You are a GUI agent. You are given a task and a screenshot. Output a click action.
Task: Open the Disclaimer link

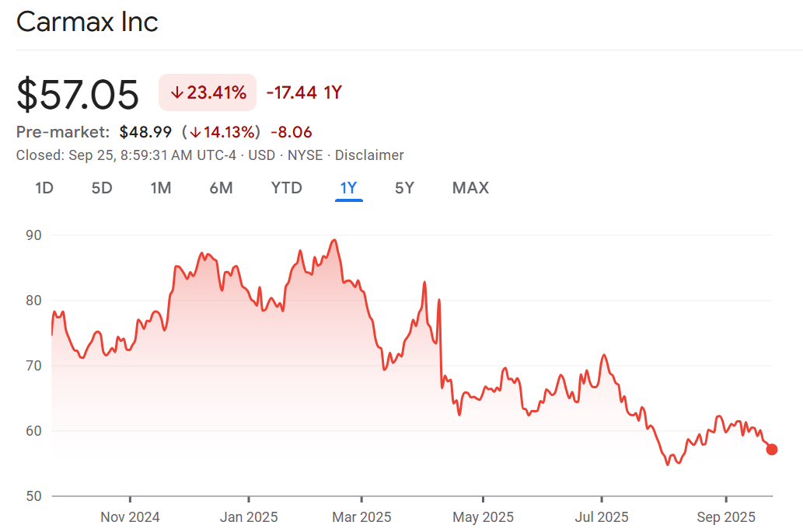(369, 155)
